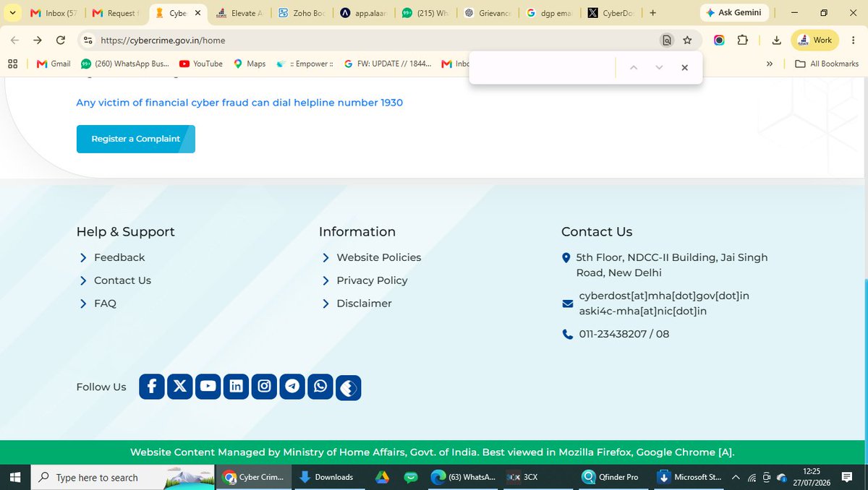Click the Windows taskbar search box

tap(123, 477)
